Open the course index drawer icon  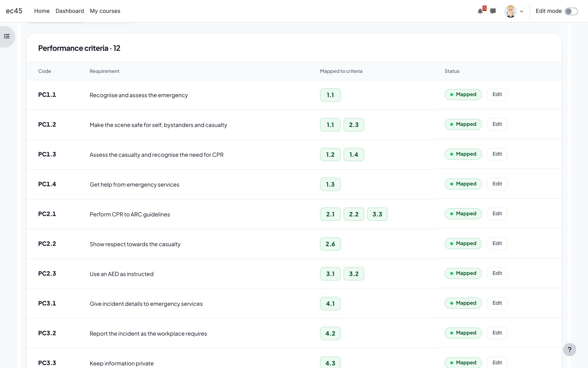7,36
